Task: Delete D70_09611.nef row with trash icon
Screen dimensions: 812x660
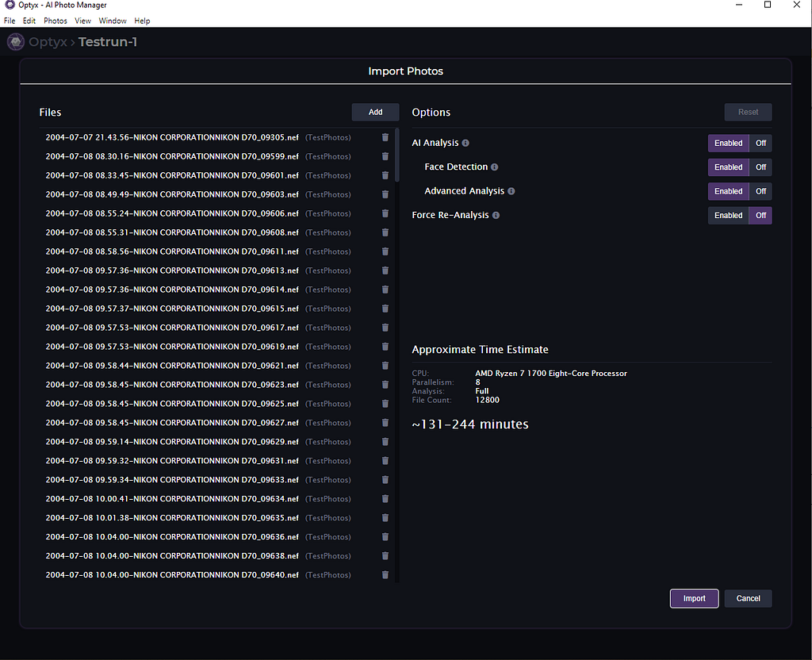Action: 385,251
